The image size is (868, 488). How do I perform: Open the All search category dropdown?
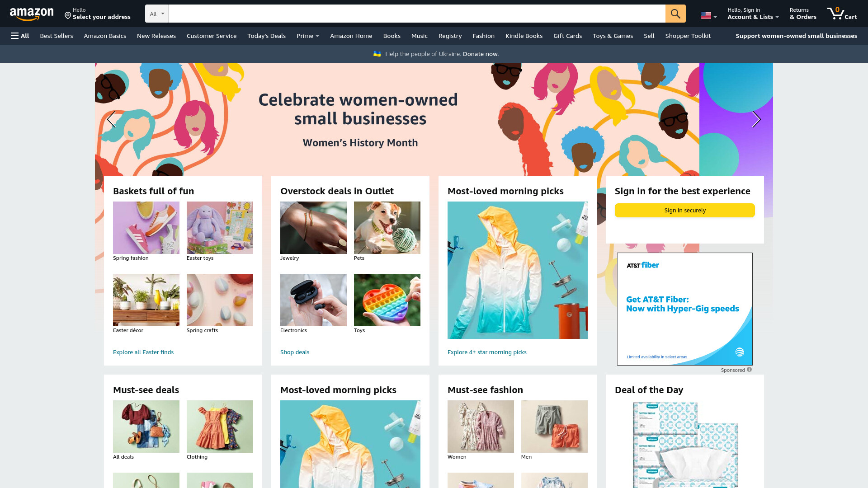(157, 14)
